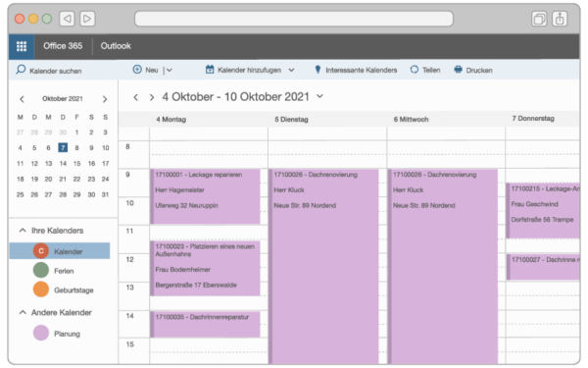Collapse the Ihre Kalenders section
Viewport: 588px width, 368px height.
click(x=23, y=231)
